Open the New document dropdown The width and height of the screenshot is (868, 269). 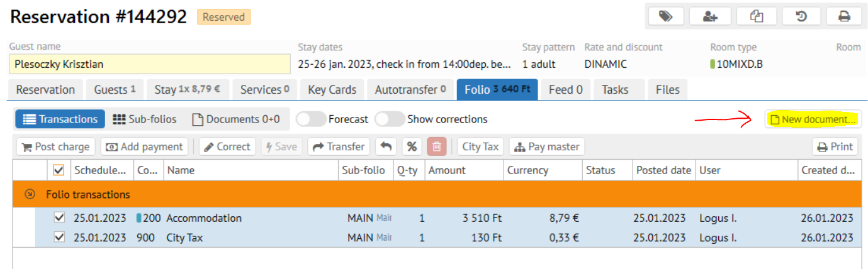point(813,119)
